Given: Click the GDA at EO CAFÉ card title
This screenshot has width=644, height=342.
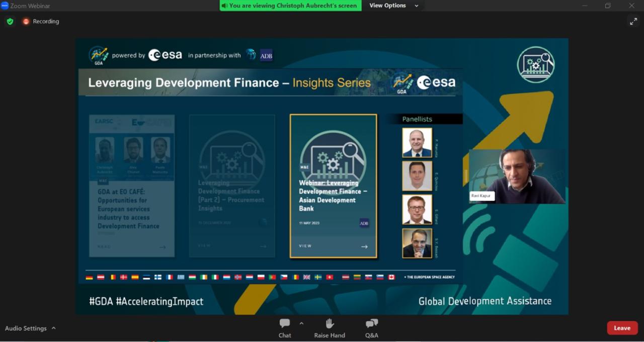Looking at the screenshot, I should 129,209.
